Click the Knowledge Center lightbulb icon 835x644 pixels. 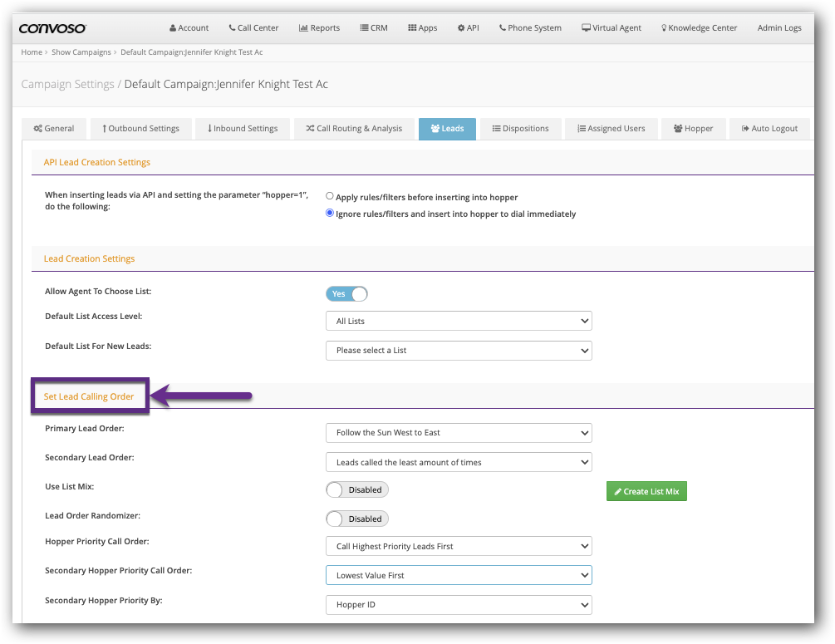click(x=664, y=27)
